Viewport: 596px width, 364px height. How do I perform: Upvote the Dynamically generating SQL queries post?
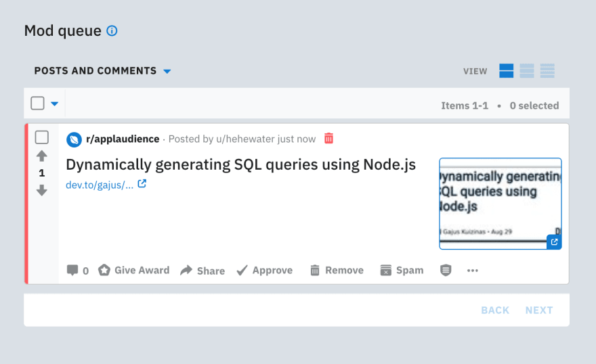click(x=42, y=156)
